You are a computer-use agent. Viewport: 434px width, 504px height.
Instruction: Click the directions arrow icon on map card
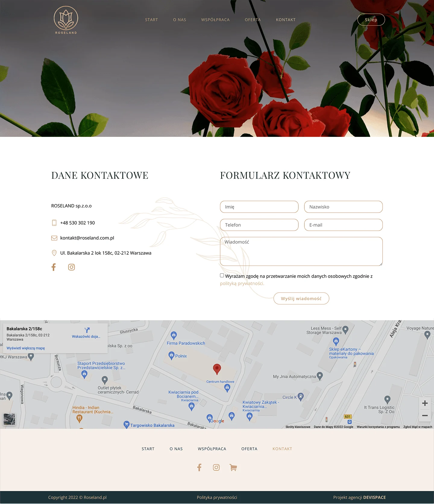[87, 330]
